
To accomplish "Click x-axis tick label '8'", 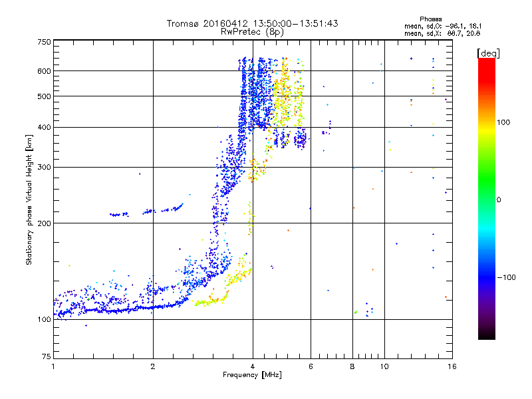I will point(352,366).
